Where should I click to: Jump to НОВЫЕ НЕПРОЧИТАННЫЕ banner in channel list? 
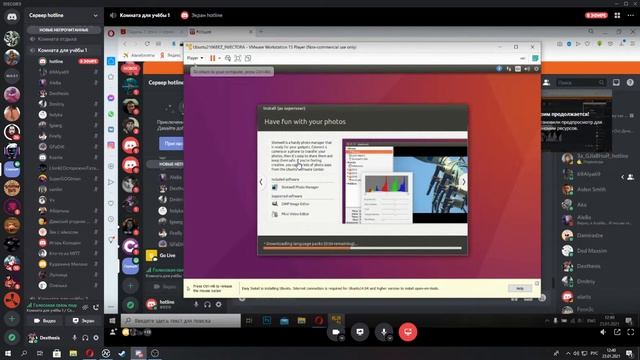(x=64, y=30)
